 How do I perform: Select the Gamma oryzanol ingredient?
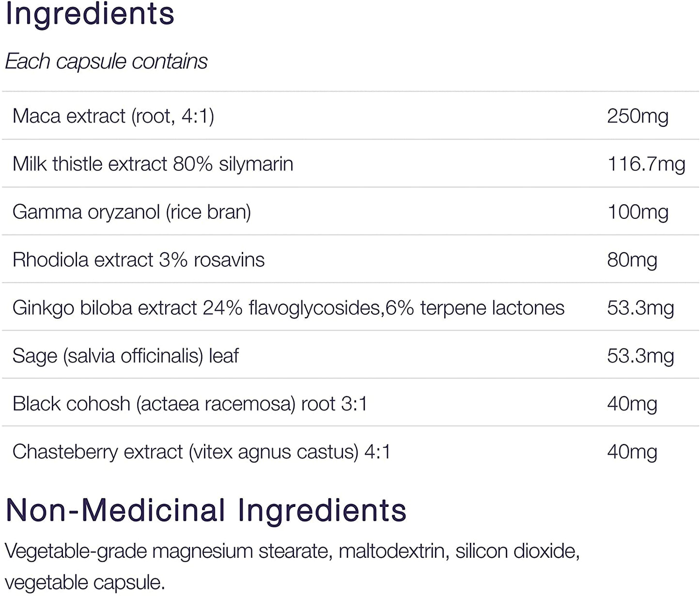131,212
